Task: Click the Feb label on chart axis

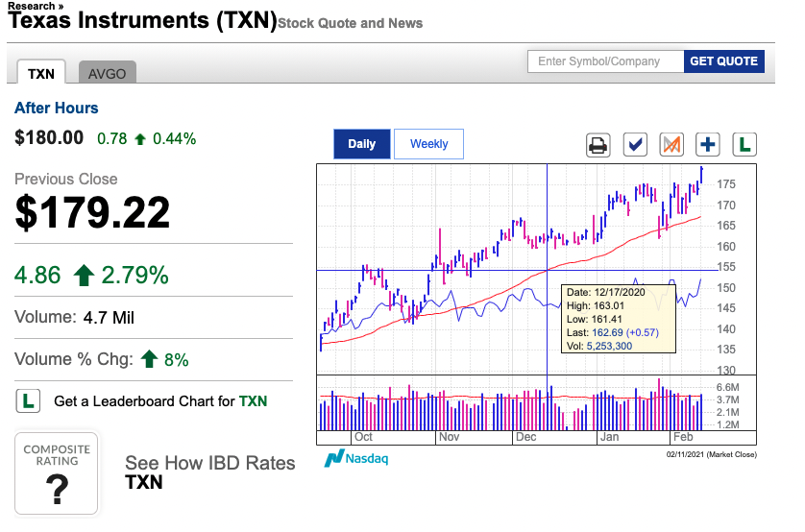Action: point(683,437)
